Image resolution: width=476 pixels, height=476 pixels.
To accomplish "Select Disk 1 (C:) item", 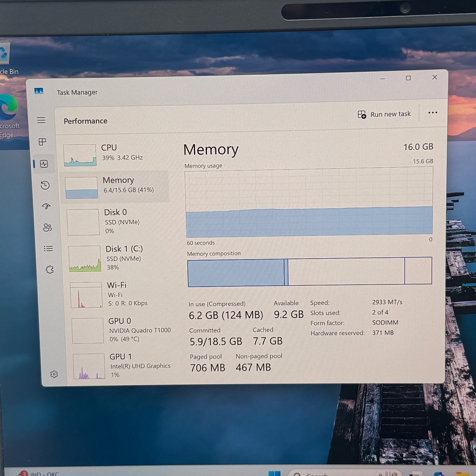I will (x=118, y=258).
